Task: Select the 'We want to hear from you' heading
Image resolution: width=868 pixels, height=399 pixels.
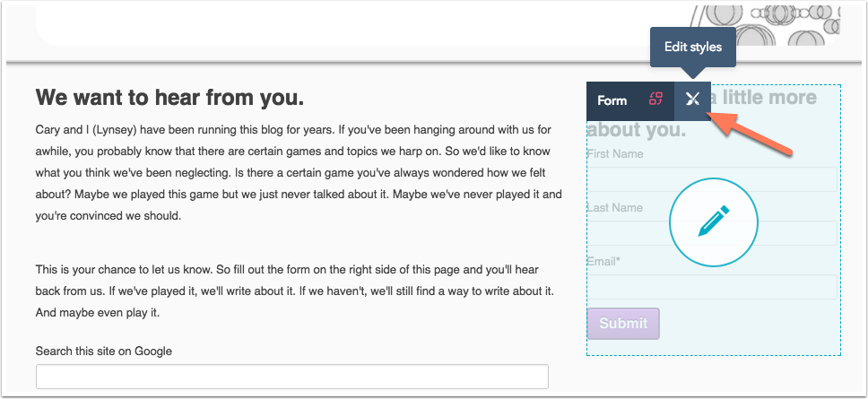Action: click(x=170, y=98)
